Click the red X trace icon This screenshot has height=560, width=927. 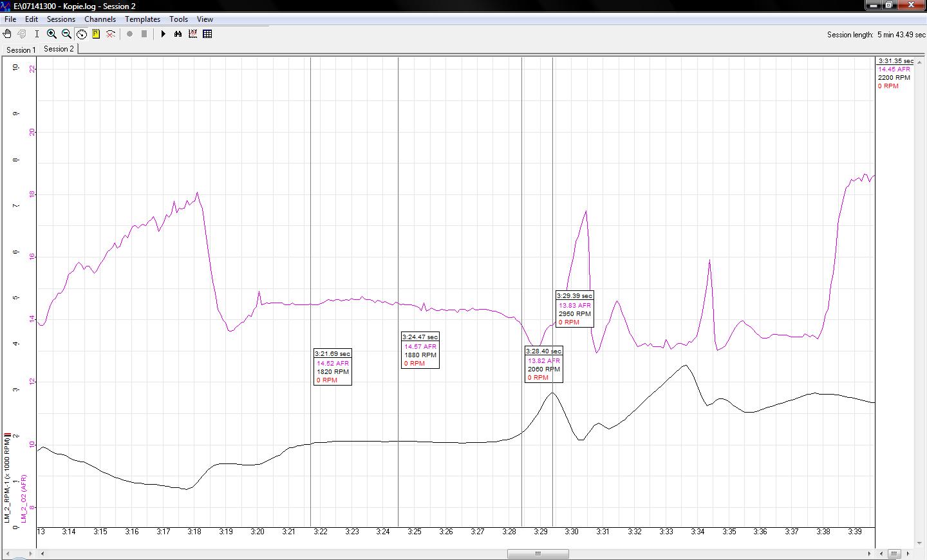click(111, 34)
